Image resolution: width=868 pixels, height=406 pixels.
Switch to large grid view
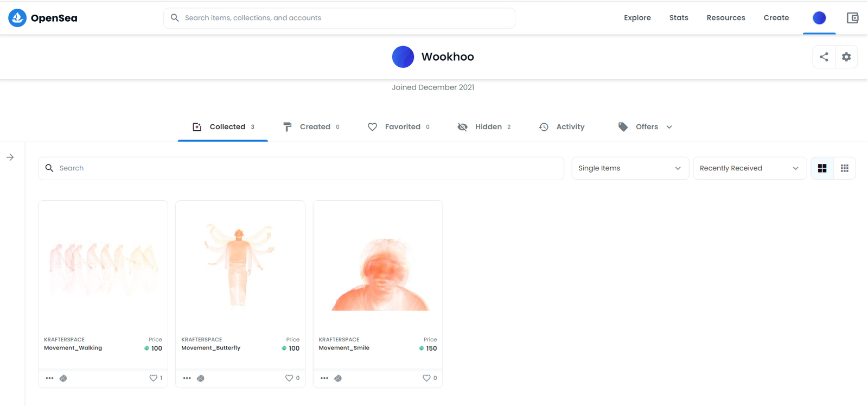pyautogui.click(x=822, y=168)
